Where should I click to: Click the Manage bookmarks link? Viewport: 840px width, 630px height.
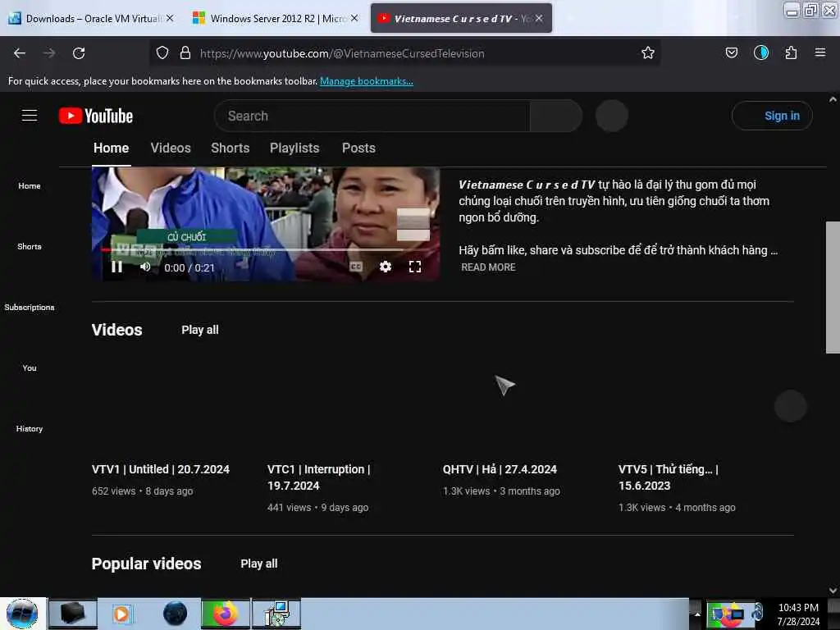tap(367, 81)
